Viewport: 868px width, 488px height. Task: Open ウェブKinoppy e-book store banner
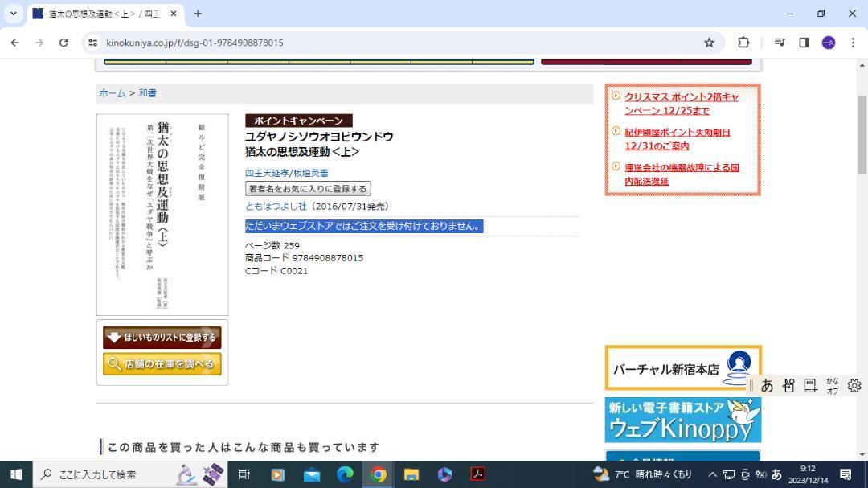coord(683,420)
